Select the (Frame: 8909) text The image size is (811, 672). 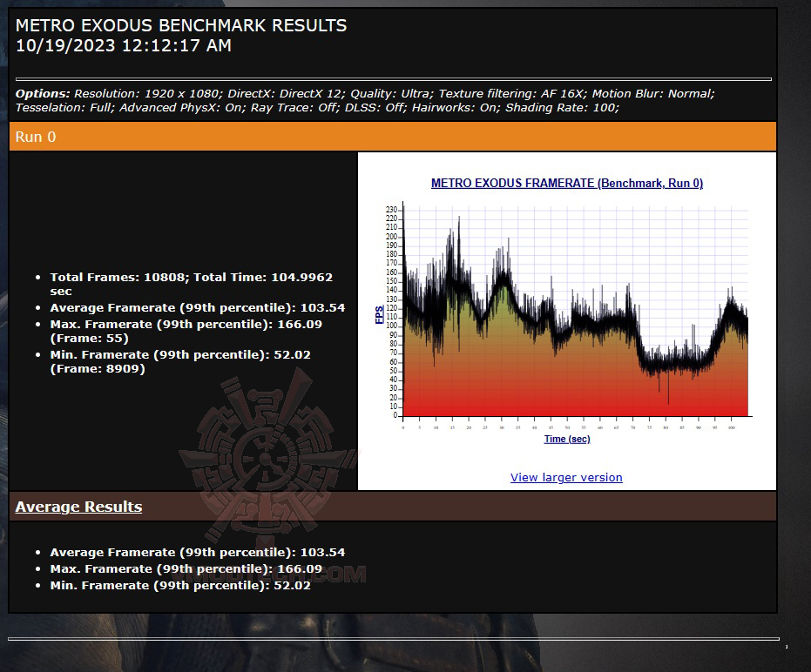(98, 368)
